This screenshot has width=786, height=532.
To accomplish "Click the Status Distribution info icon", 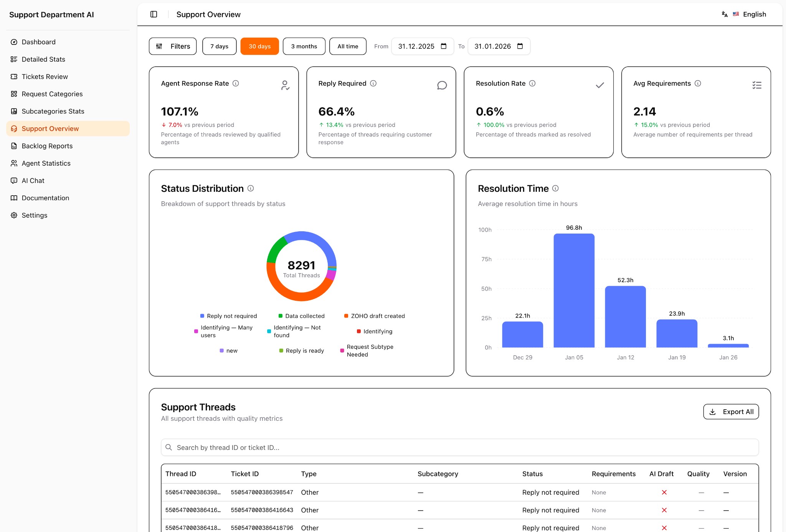I will pos(251,189).
